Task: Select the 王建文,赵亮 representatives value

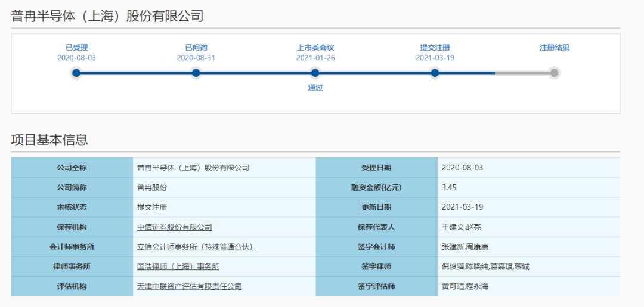Action: tap(461, 227)
